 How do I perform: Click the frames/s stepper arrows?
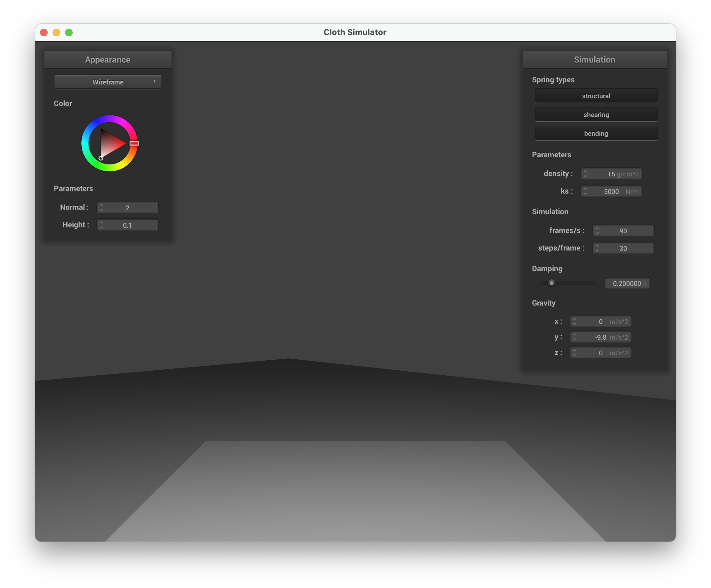coord(597,231)
